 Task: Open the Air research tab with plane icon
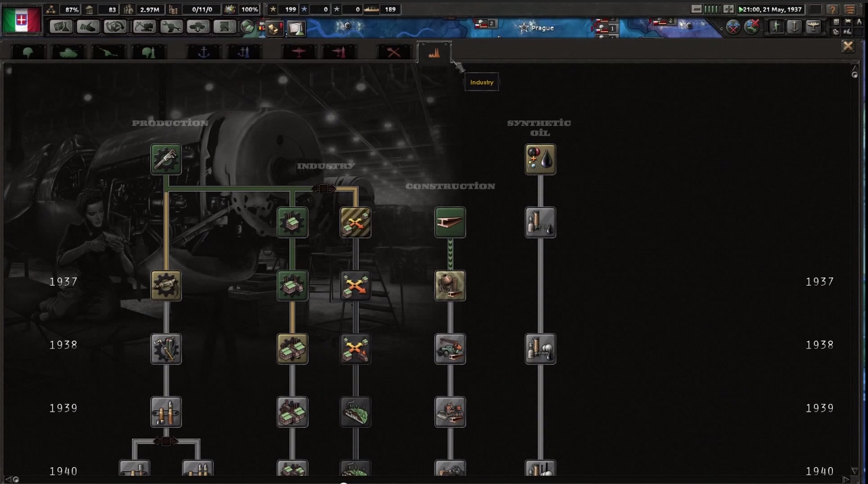pos(299,52)
